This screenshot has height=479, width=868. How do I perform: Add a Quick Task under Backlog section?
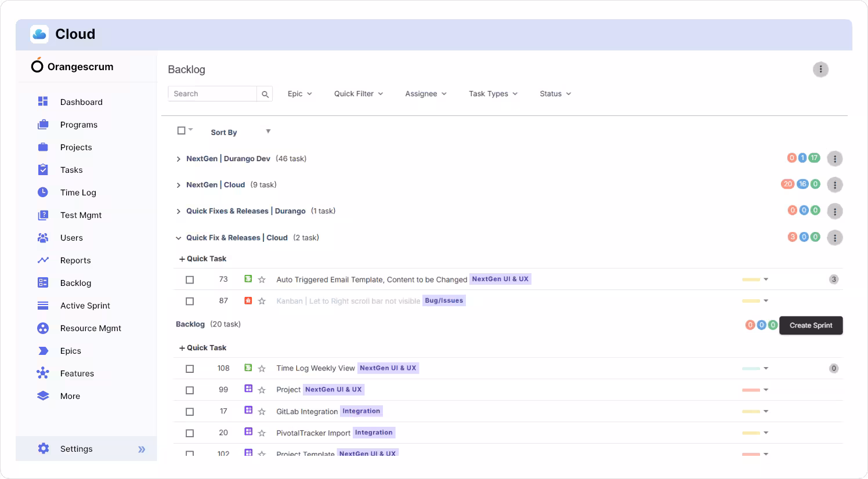[202, 348]
